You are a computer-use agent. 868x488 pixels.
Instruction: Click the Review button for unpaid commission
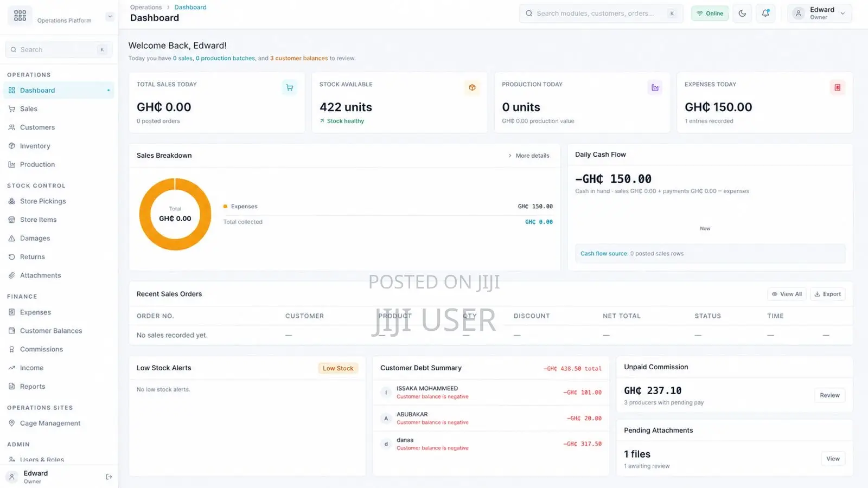point(829,395)
